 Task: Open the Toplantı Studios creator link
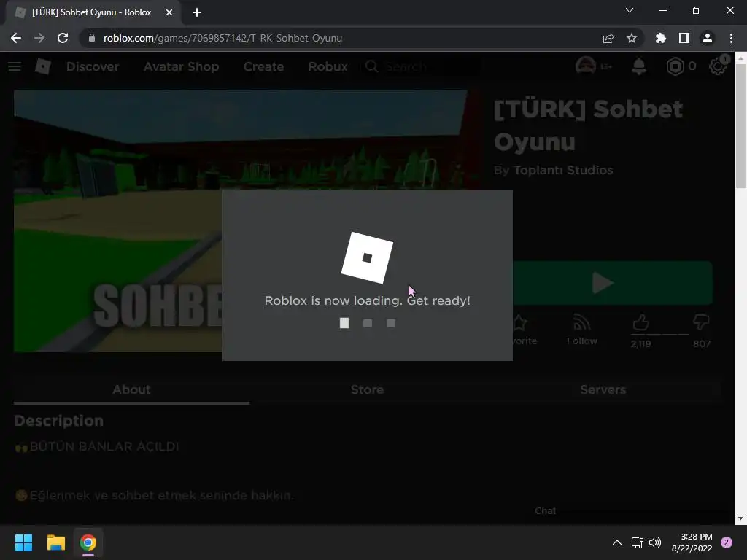(563, 170)
